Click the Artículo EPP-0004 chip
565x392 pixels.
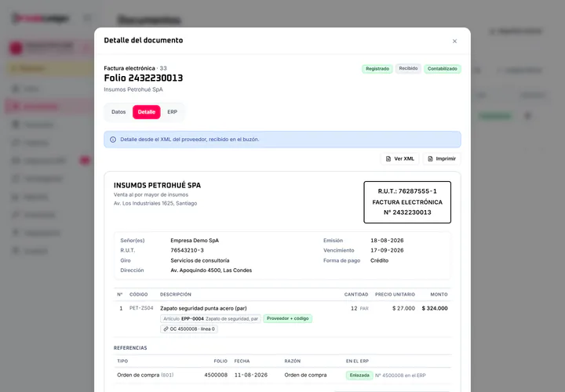210,319
